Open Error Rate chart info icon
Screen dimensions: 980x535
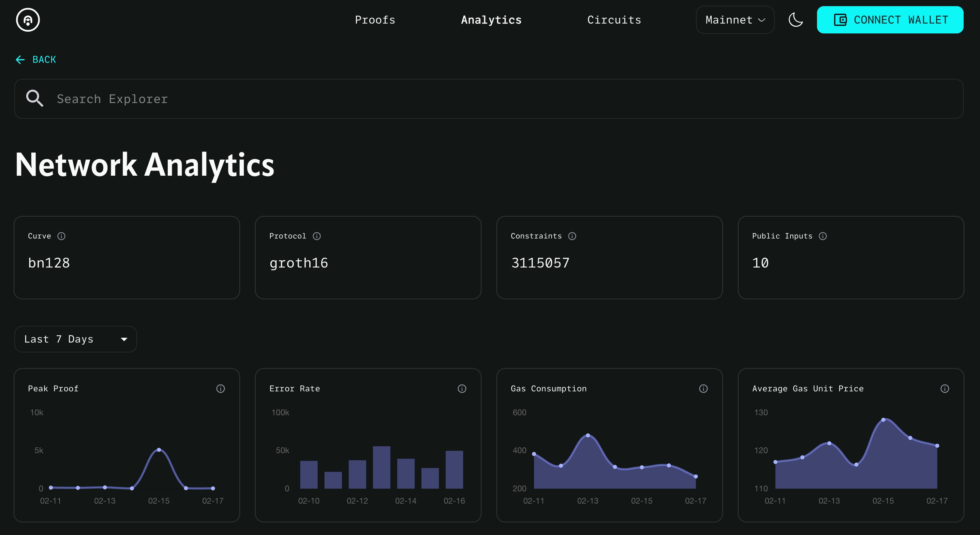coord(462,388)
